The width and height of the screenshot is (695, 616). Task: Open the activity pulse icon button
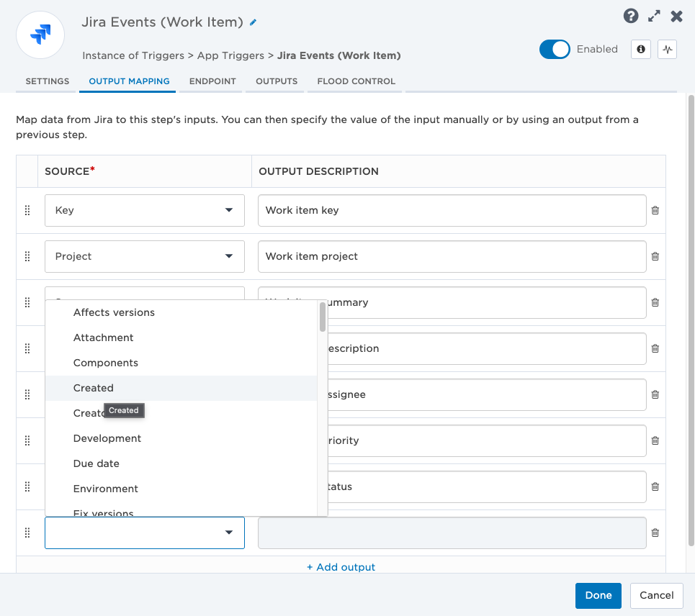point(668,49)
